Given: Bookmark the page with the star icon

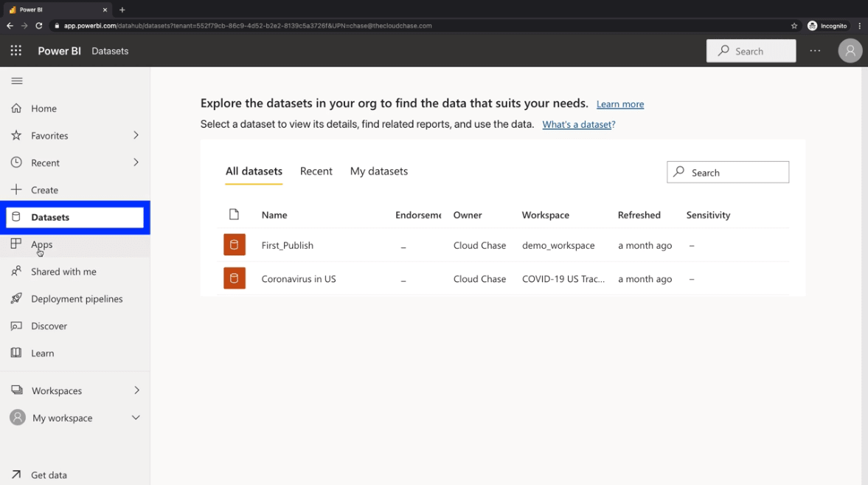Looking at the screenshot, I should [794, 26].
